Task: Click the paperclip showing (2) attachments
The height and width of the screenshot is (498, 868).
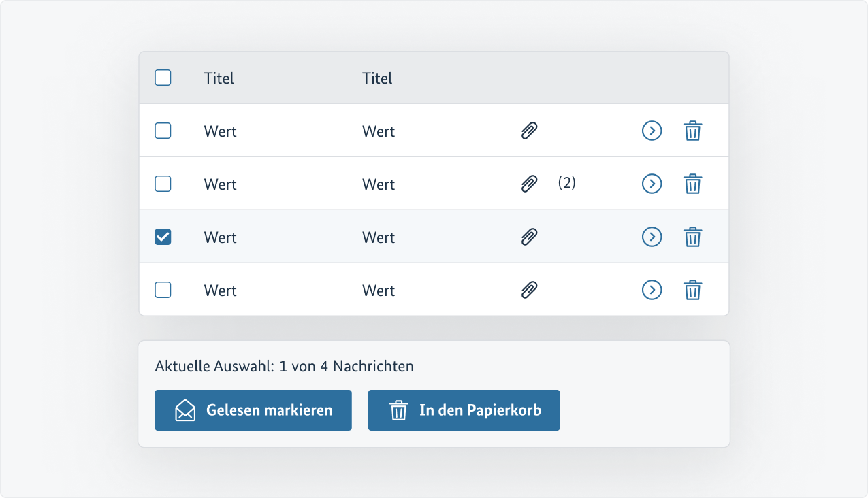Action: tap(530, 183)
